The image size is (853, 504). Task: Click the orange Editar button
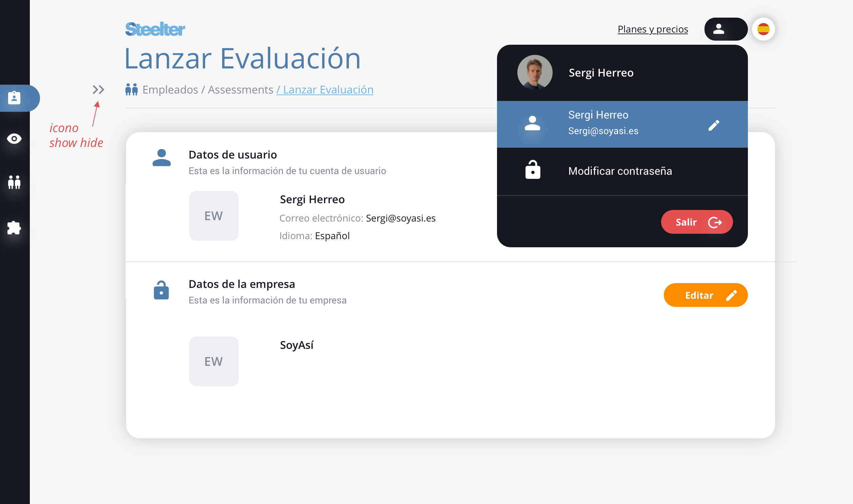pyautogui.click(x=705, y=295)
